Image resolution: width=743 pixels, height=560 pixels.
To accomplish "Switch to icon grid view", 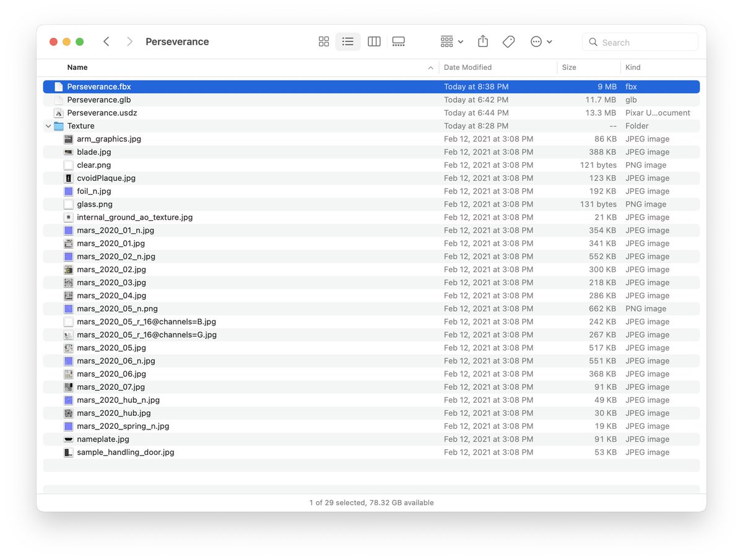I will (323, 41).
